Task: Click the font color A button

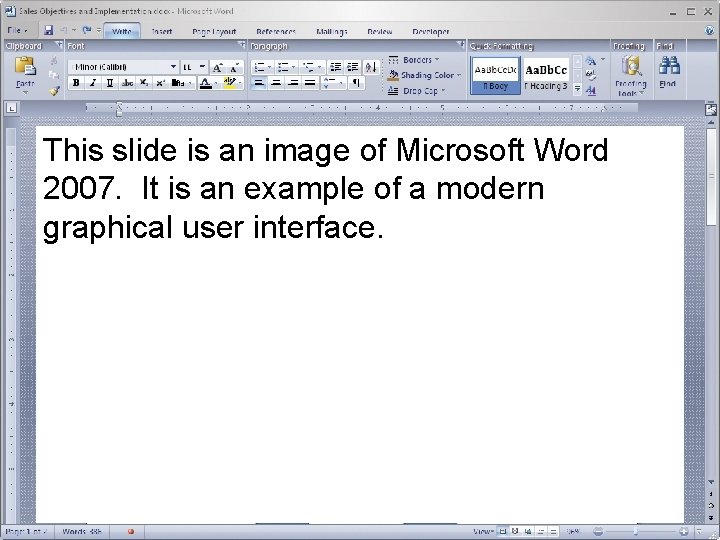Action: pos(206,83)
